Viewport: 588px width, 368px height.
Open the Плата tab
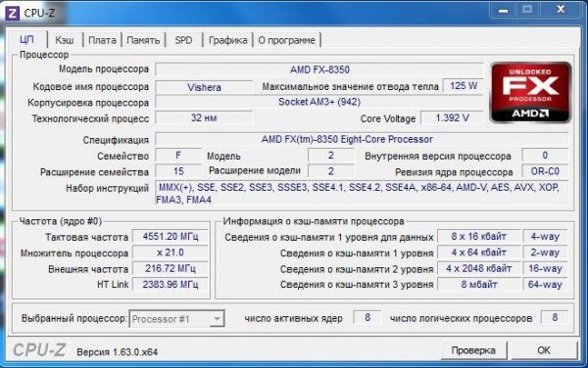(102, 40)
